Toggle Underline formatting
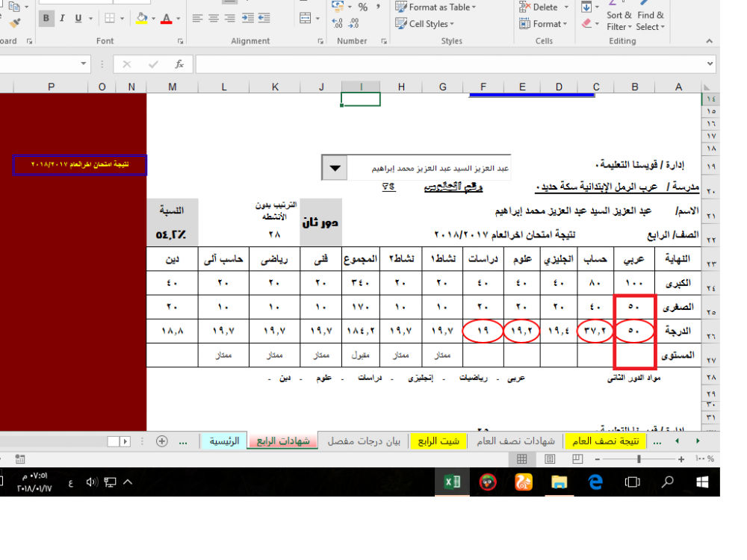Image resolution: width=747 pixels, height=560 pixels. (78, 19)
